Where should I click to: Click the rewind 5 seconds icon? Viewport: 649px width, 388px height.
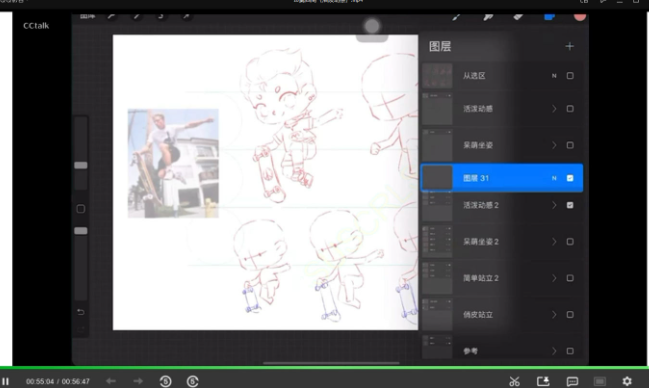point(166,381)
